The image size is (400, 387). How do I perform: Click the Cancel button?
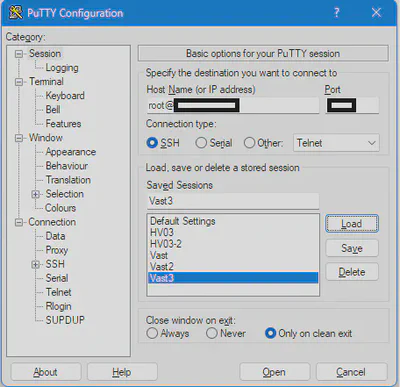(x=351, y=372)
